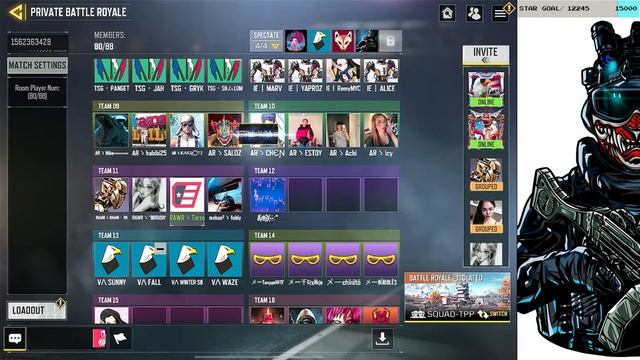
Task: Select player VA SUNNY eagle avatar
Action: coord(111,260)
